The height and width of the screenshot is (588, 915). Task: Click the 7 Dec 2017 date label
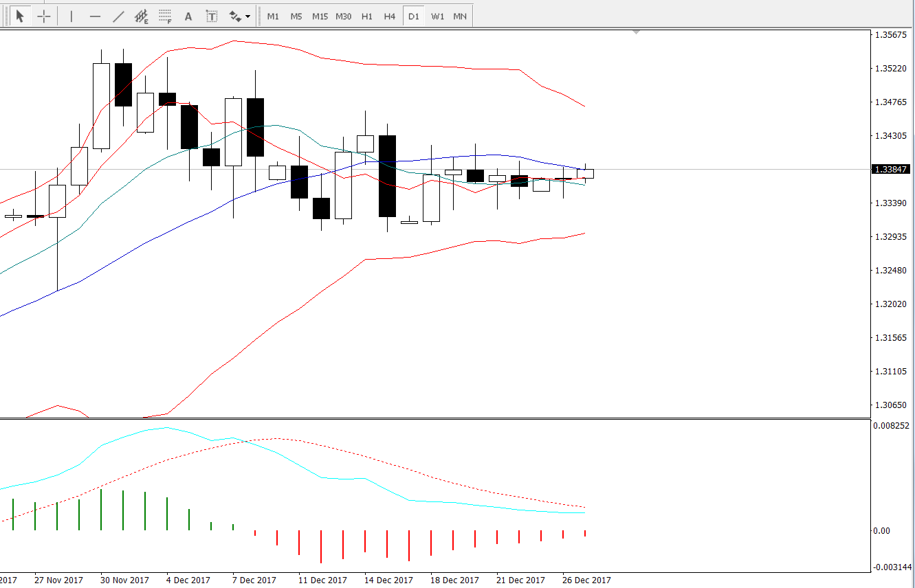(x=254, y=580)
